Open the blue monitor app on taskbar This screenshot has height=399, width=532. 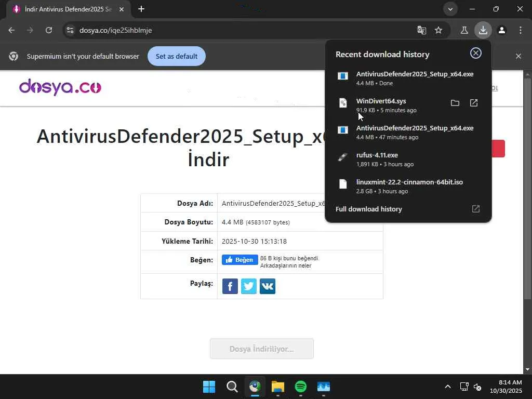click(324, 387)
